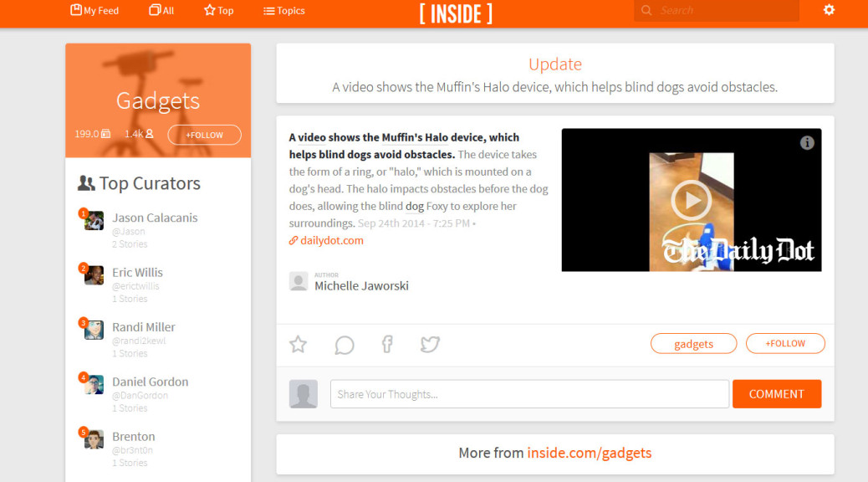Open the Top stories tab
This screenshot has width=868, height=482.
(218, 11)
